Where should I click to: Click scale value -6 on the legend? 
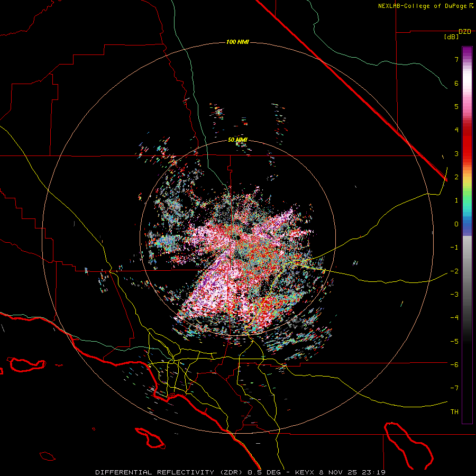pos(454,365)
